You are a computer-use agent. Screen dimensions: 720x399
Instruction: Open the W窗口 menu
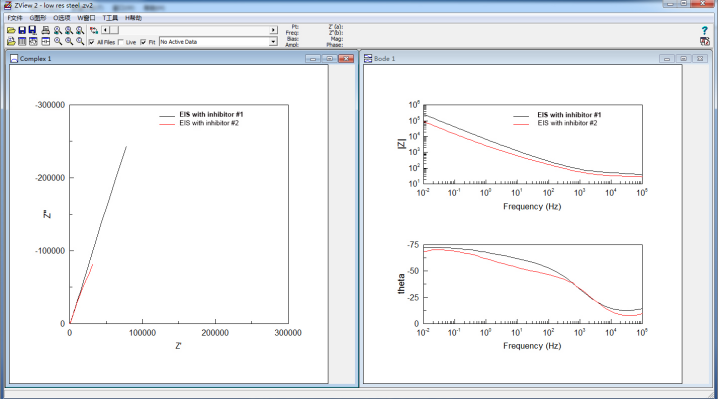pos(86,18)
